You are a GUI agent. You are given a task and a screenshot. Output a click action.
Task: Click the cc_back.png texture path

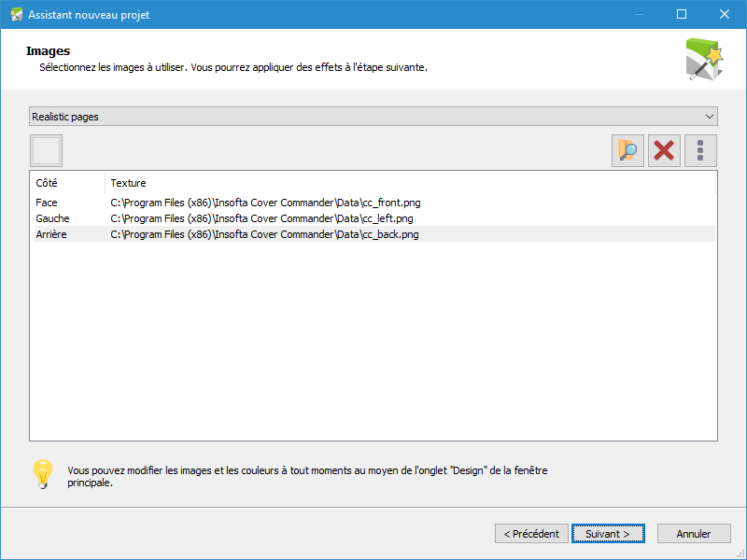(264, 234)
